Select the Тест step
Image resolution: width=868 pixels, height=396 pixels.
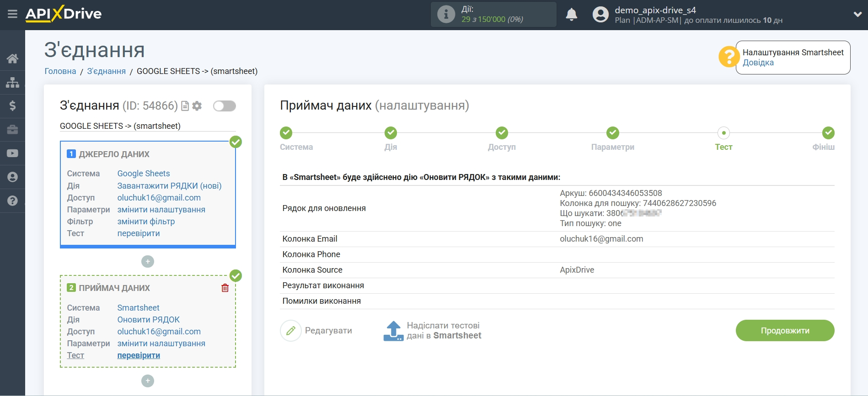pos(723,133)
